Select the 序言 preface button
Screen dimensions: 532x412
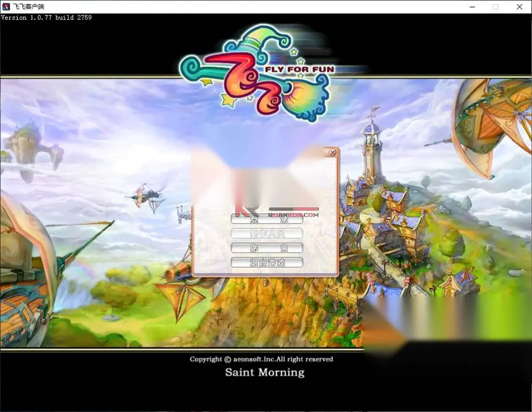tap(267, 248)
